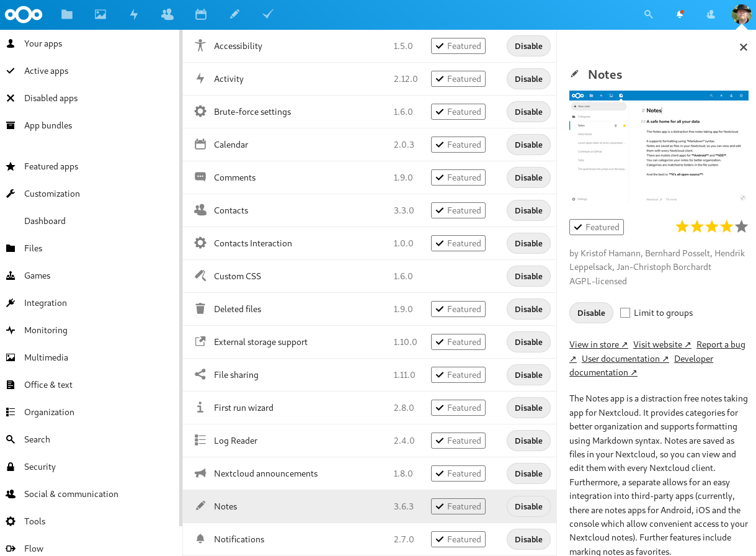
Task: Select the Contacts Interaction app row
Action: pos(370,243)
